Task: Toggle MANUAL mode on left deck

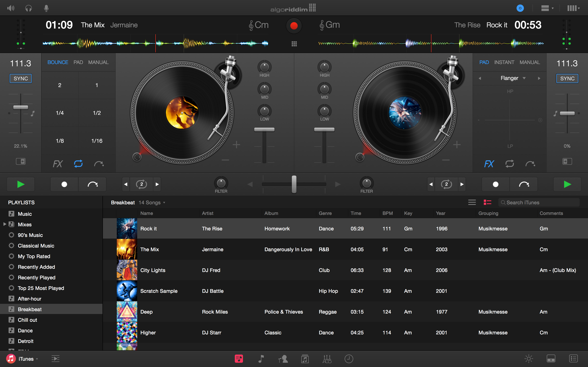Action: (x=97, y=62)
